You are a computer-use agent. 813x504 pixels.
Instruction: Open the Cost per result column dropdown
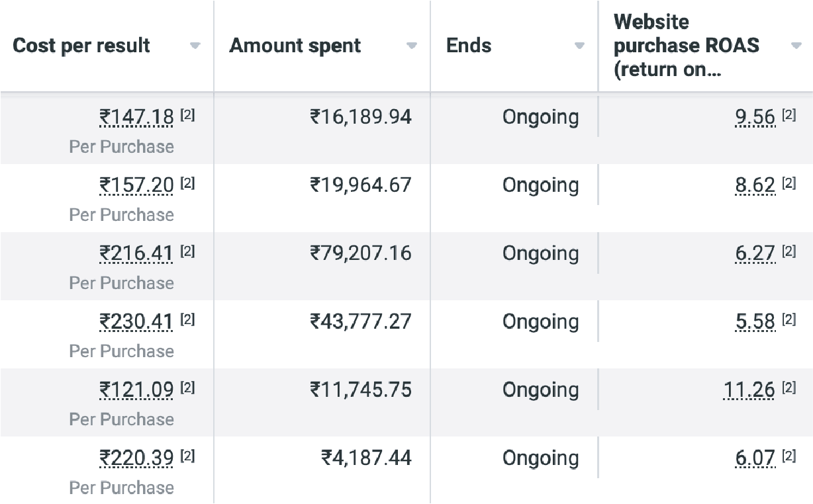195,46
